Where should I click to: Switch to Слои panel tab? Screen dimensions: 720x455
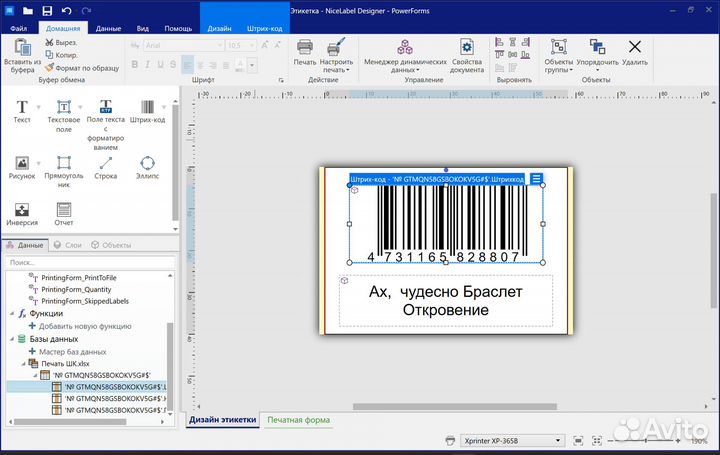68,245
